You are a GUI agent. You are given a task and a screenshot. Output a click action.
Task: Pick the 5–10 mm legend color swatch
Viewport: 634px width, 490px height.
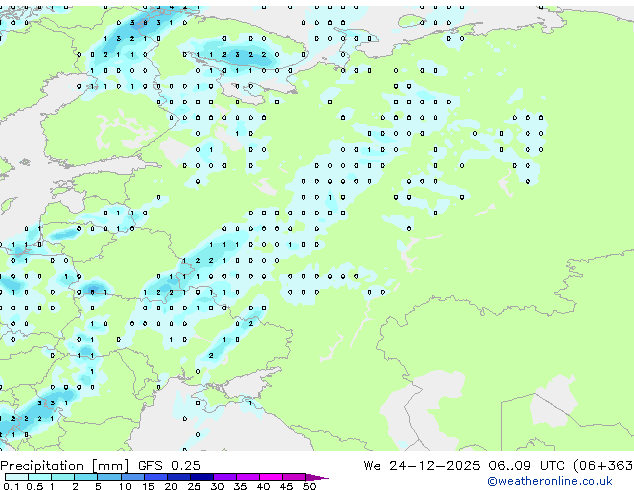pyautogui.click(x=109, y=477)
